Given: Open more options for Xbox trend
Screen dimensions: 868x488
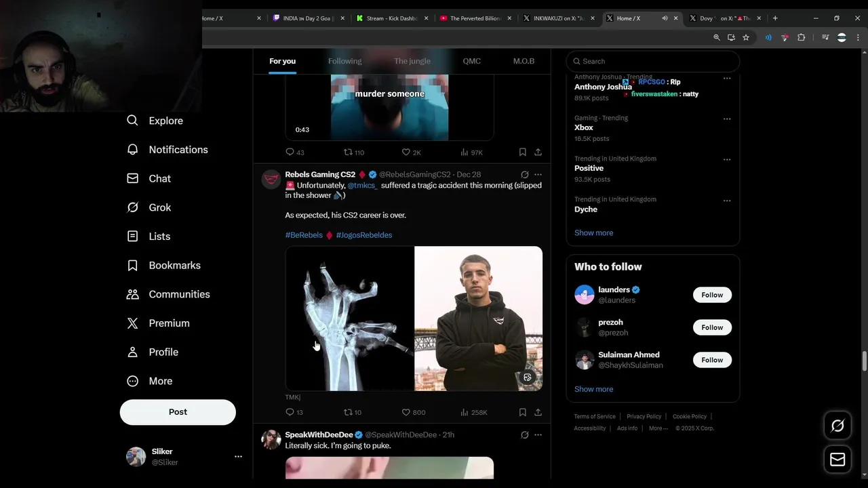Looking at the screenshot, I should click(x=727, y=119).
